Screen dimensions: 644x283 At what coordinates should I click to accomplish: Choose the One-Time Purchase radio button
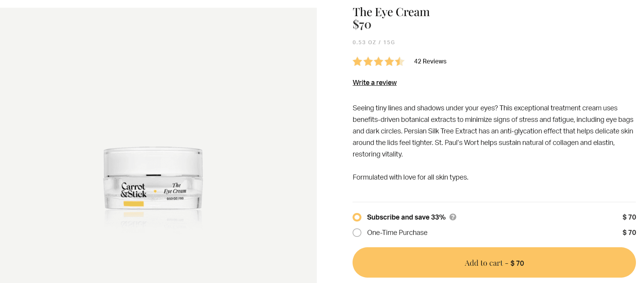[x=357, y=233]
